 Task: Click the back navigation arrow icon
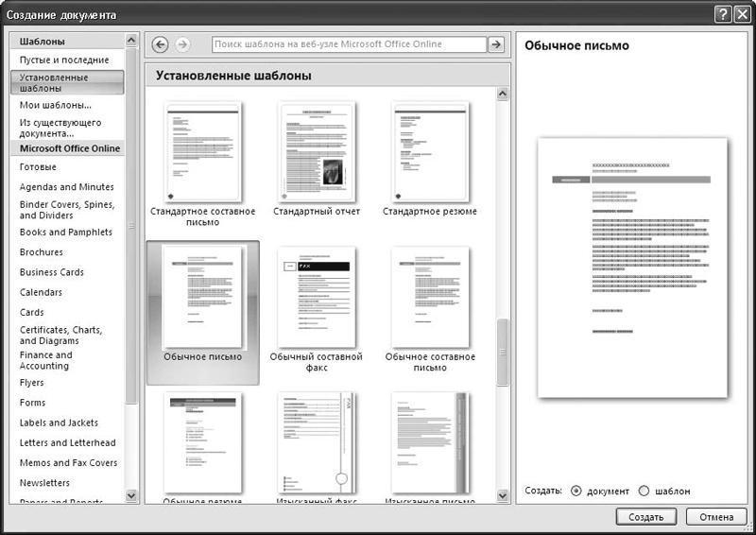pos(160,44)
